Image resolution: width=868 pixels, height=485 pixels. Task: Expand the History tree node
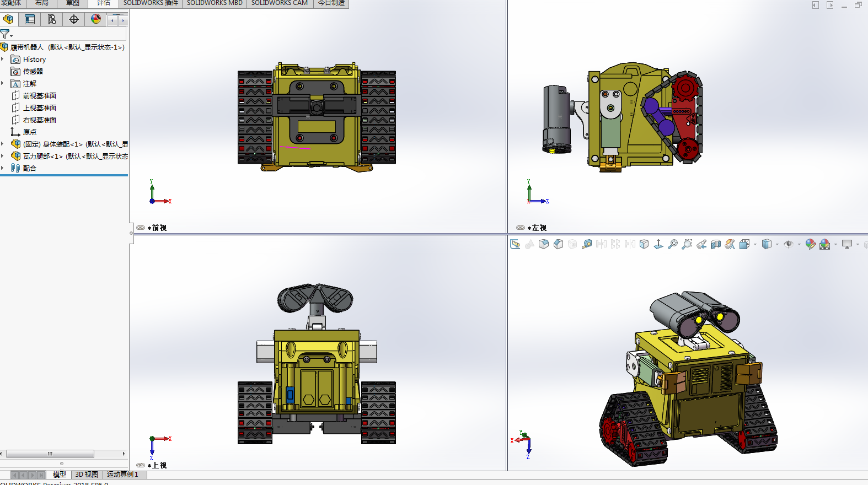click(3, 59)
